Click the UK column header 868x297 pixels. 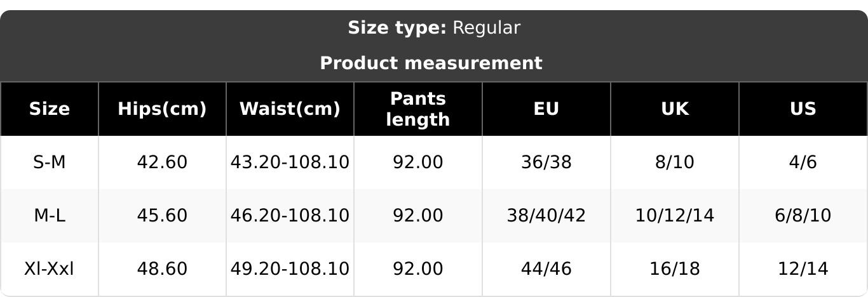click(x=674, y=109)
